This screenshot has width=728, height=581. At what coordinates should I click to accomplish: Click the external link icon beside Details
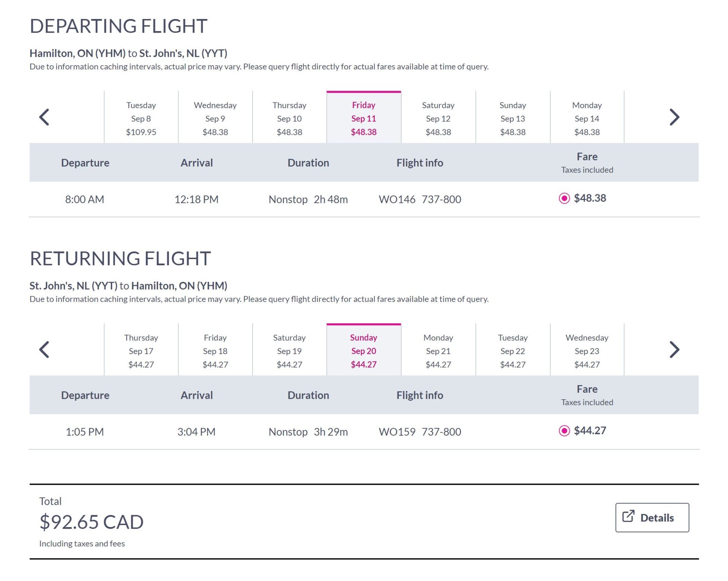pyautogui.click(x=629, y=516)
